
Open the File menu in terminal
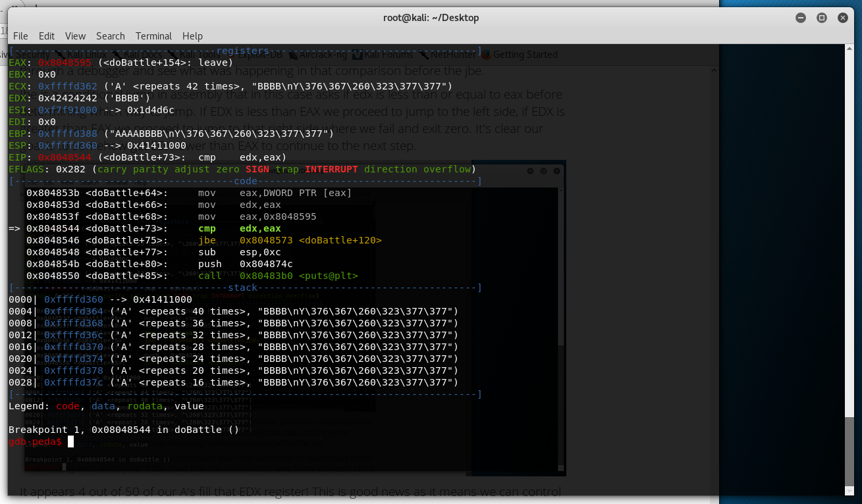tap(20, 36)
